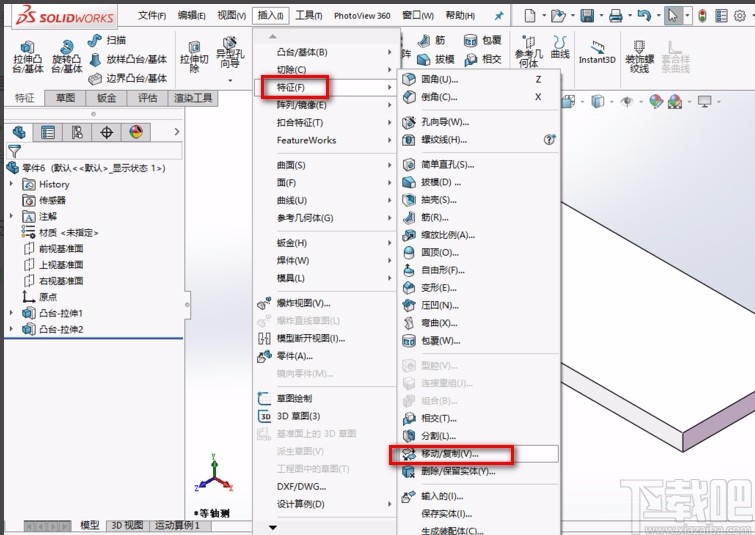Click the 拔模 draft tool in the ribbon
Screen dimensions: 755x535
pos(436,59)
